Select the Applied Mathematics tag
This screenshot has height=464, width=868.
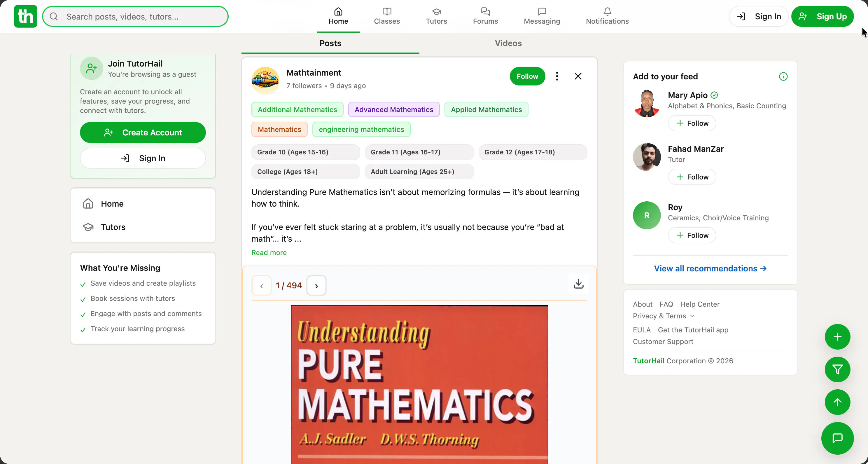coord(486,110)
